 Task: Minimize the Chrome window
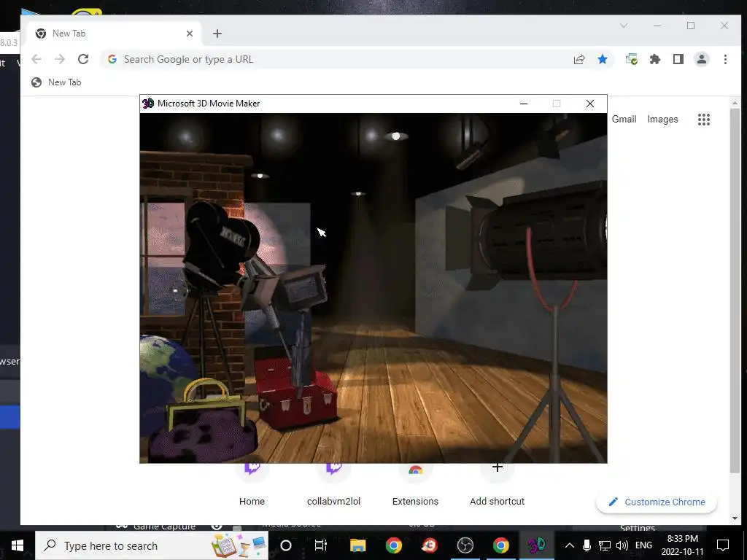pos(657,26)
